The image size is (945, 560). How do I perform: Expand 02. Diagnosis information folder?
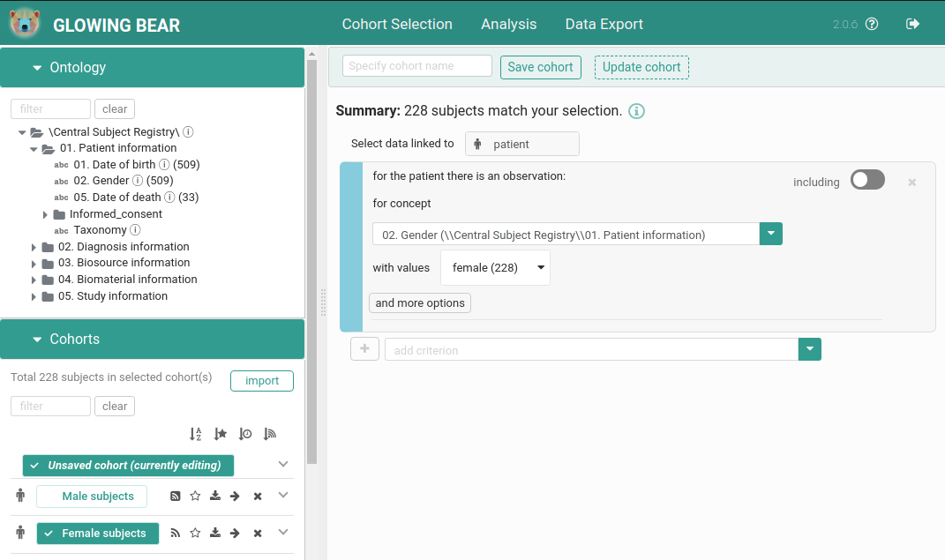(x=34, y=247)
